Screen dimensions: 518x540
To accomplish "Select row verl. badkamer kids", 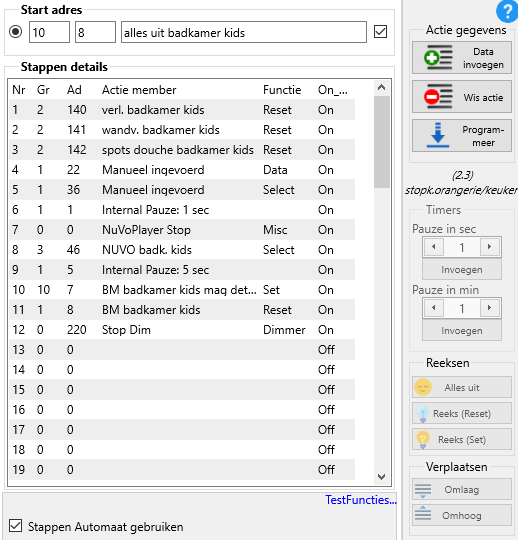I will pos(182,110).
